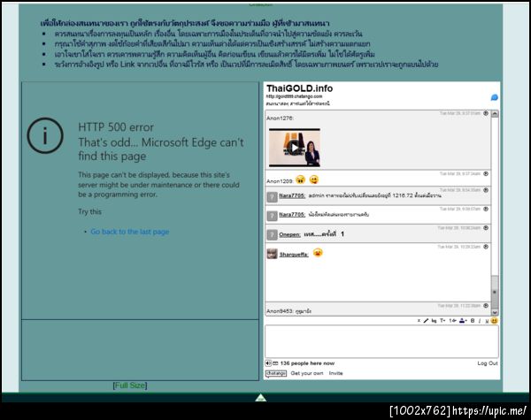
Task: Click the 'Get your own' link
Action: 307,373
